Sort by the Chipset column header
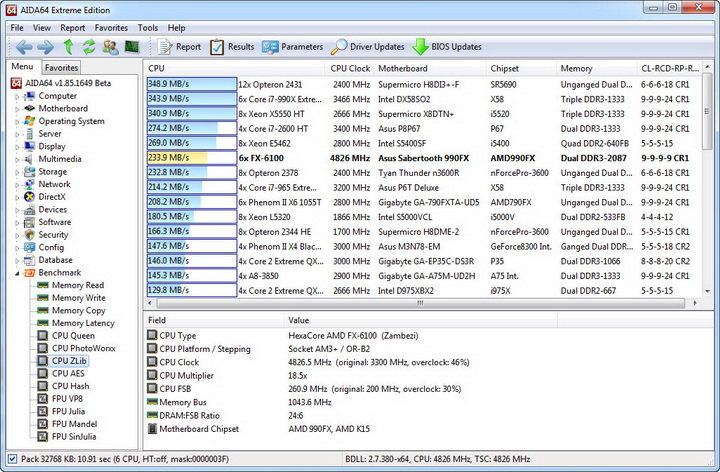Viewport: 720px width, 472px height. click(521, 68)
